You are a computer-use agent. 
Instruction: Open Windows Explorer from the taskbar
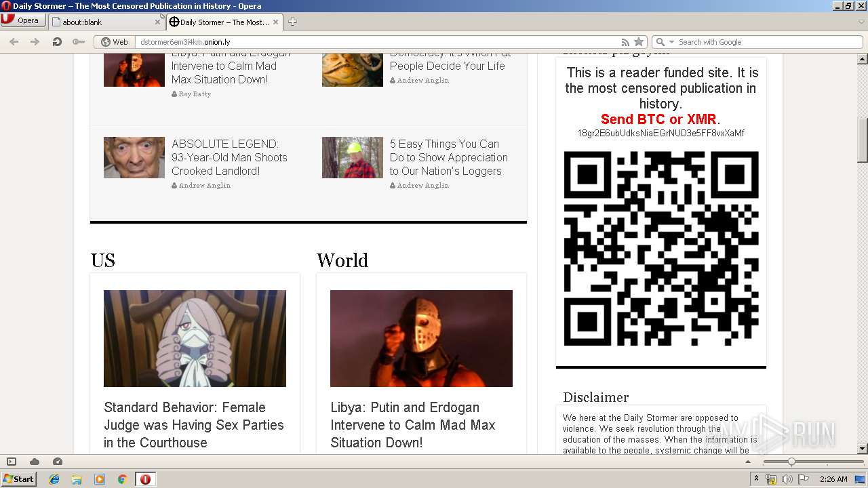77,479
